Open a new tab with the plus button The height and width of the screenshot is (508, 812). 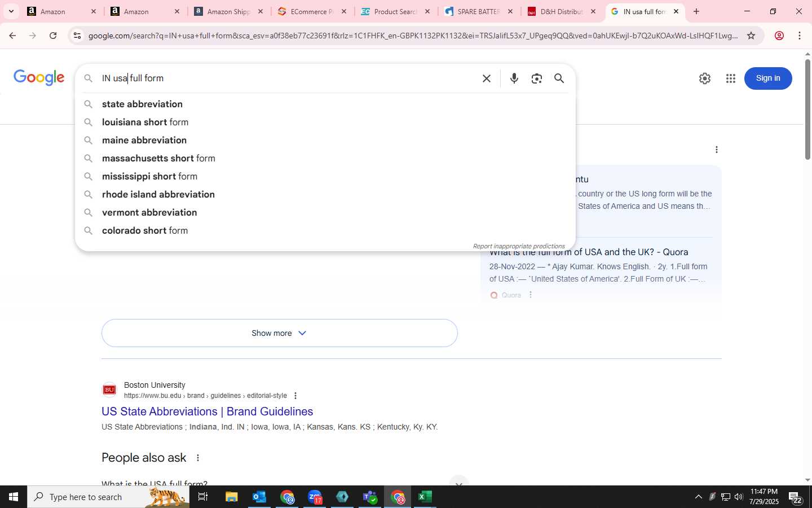pyautogui.click(x=696, y=11)
